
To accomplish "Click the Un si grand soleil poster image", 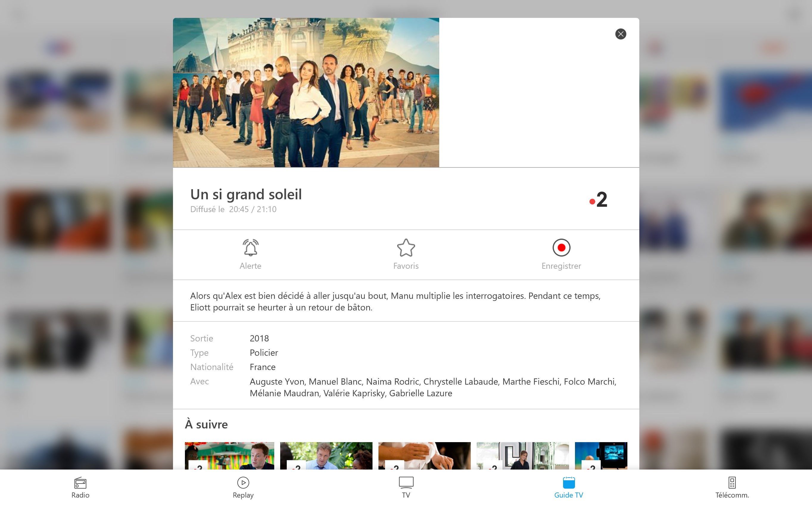I will [x=306, y=93].
